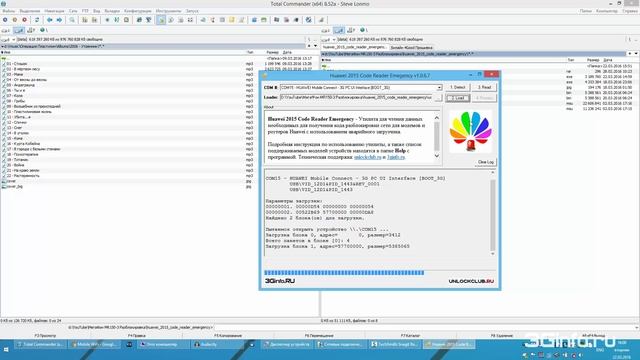Open the Инструменты menu
Image resolution: width=640 pixels, height=360 pixels.
[x=168, y=11]
